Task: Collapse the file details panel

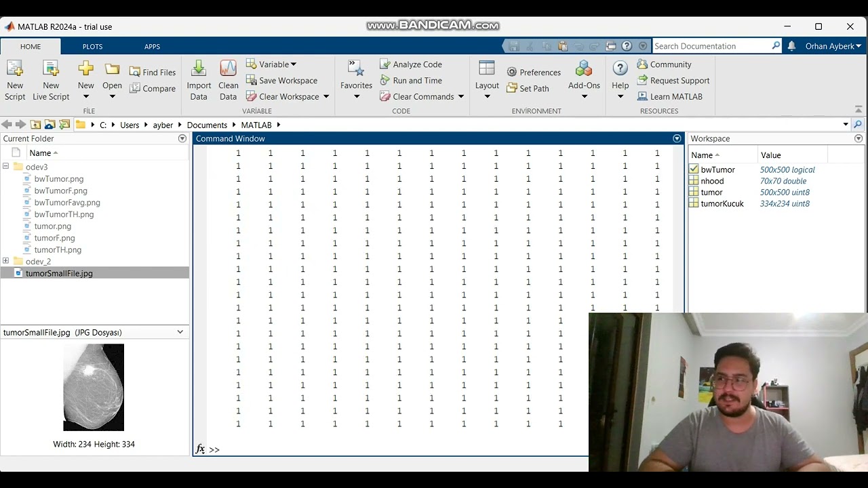Action: 180,332
